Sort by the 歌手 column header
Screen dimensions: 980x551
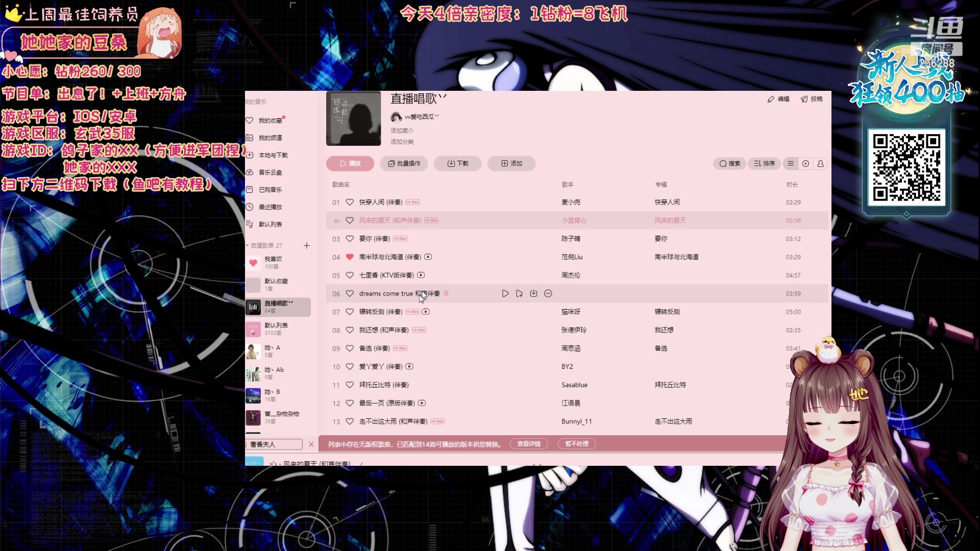click(x=568, y=185)
